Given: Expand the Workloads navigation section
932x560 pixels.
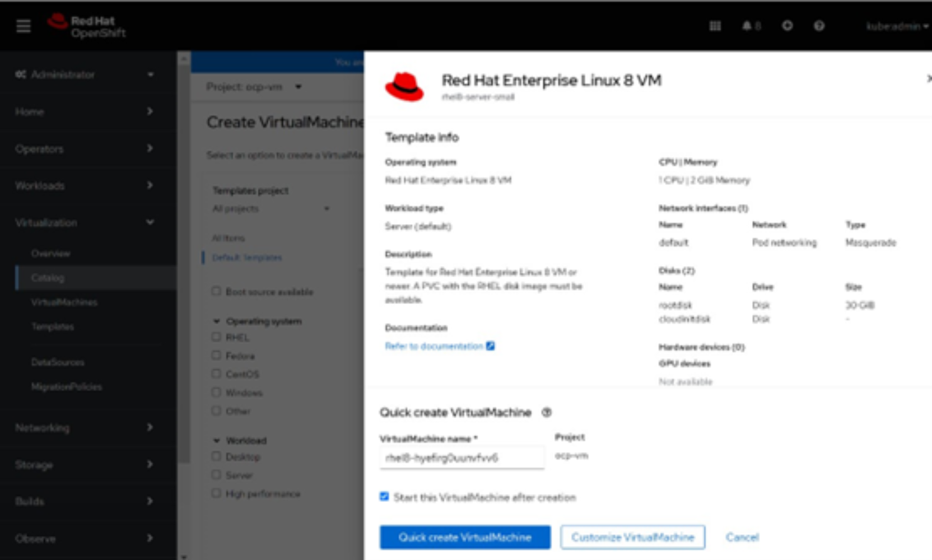Looking at the screenshot, I should click(x=84, y=185).
